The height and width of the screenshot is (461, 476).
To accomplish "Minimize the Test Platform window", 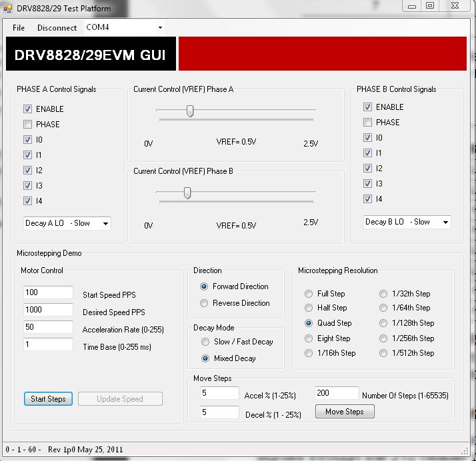I will (x=412, y=6).
